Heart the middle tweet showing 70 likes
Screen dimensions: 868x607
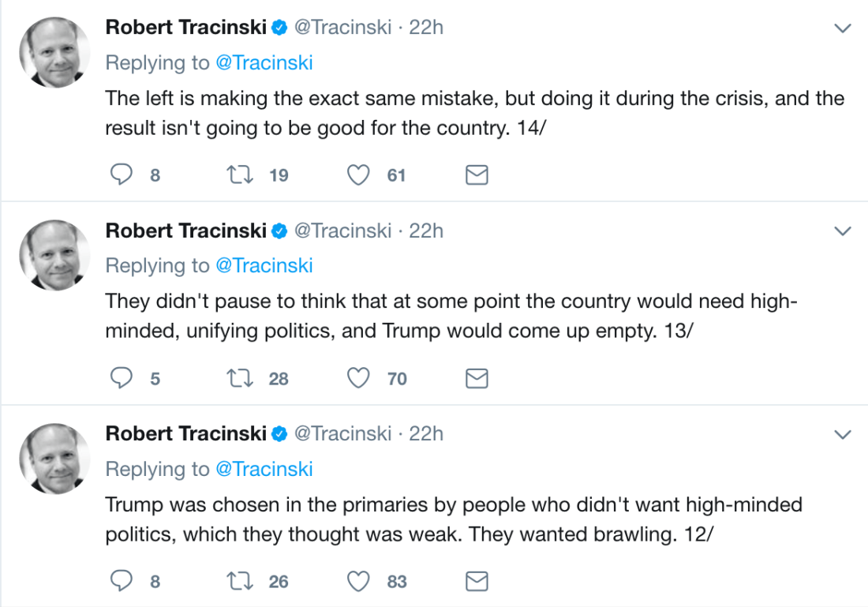[x=357, y=378]
